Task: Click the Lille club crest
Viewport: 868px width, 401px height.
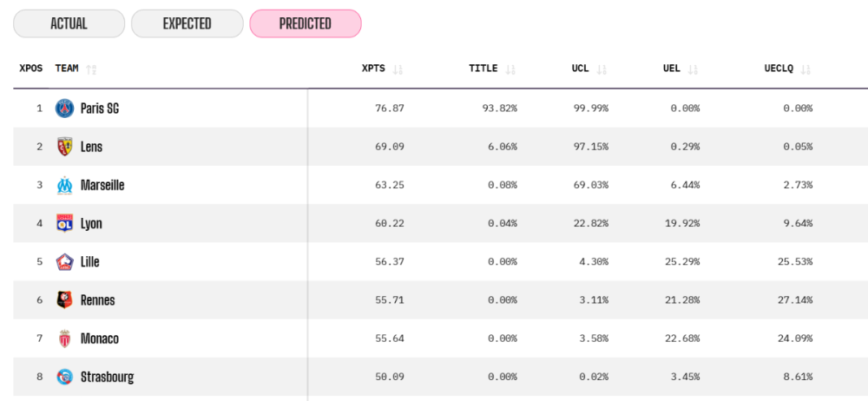Action: pyautogui.click(x=65, y=261)
